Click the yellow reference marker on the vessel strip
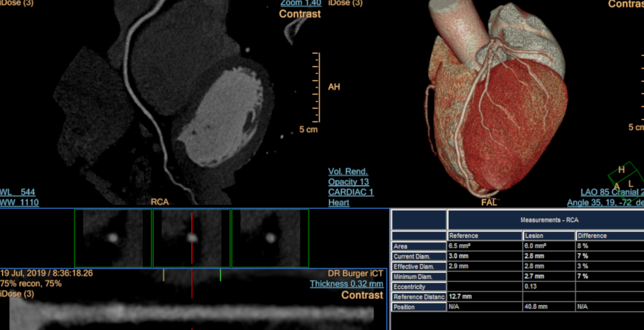The height and width of the screenshot is (330, 644). tap(163, 275)
